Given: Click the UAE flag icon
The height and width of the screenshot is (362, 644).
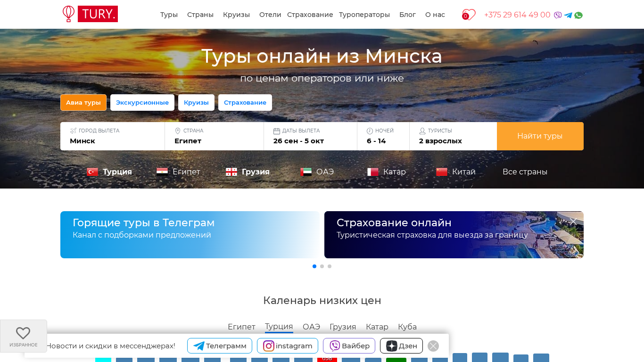Looking at the screenshot, I should click(306, 172).
